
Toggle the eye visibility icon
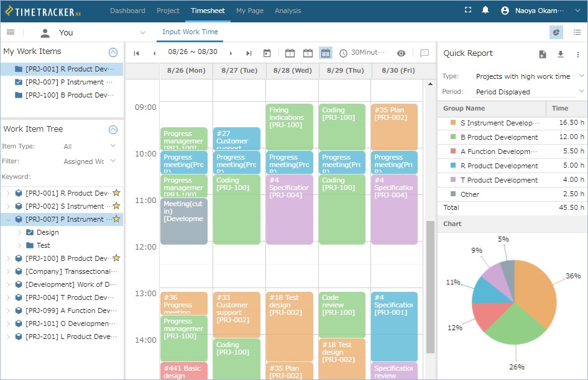coord(401,53)
